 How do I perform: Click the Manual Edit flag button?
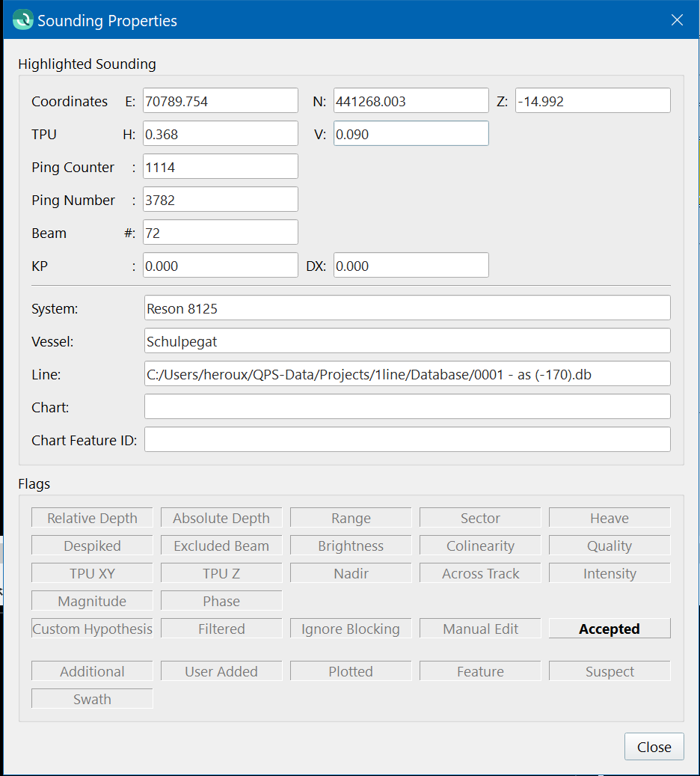[x=480, y=629]
